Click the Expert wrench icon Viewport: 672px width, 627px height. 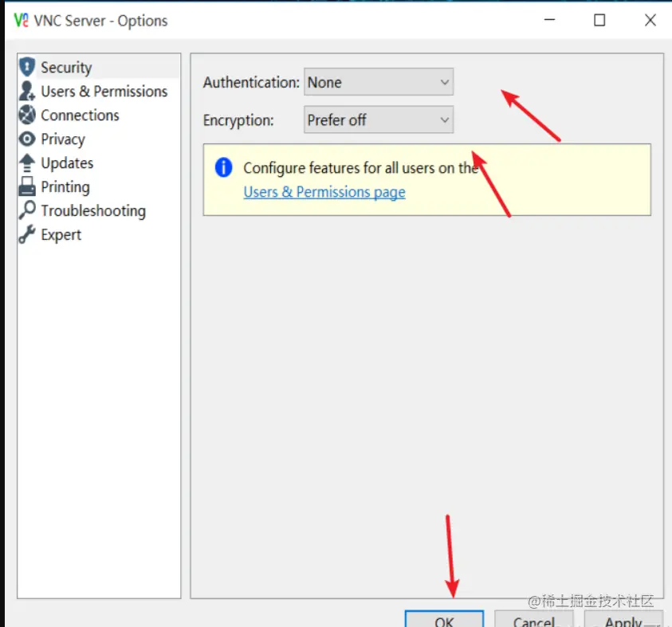point(27,235)
